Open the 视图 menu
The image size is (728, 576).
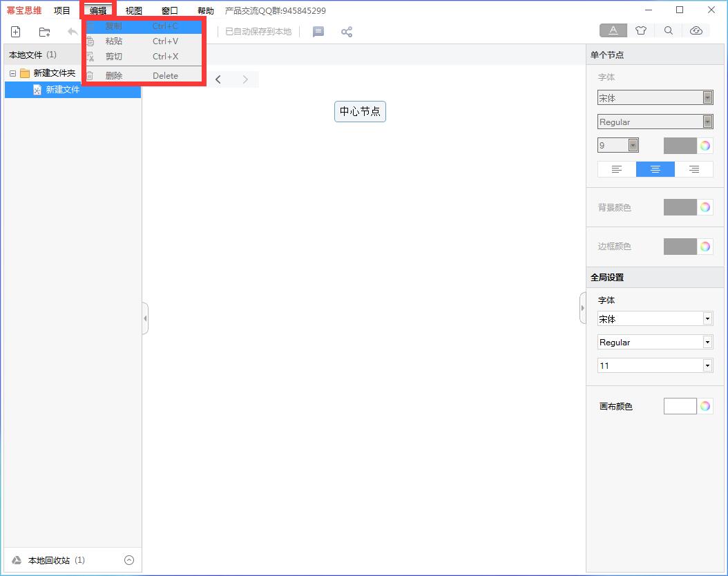[x=134, y=11]
